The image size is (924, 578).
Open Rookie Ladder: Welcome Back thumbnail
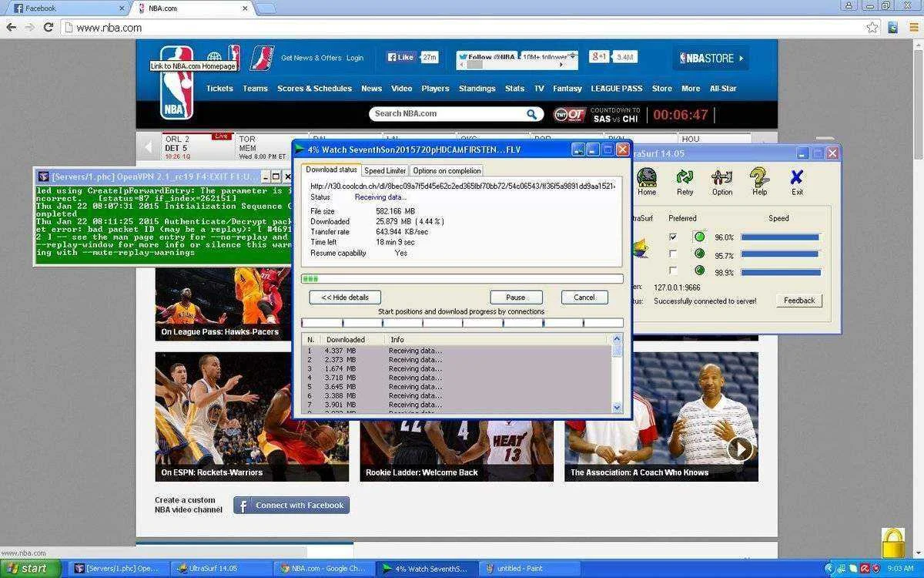tap(457, 451)
